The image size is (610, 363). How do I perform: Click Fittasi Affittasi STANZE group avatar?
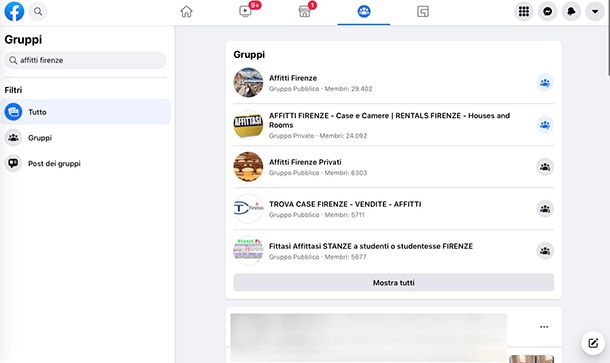coord(248,251)
